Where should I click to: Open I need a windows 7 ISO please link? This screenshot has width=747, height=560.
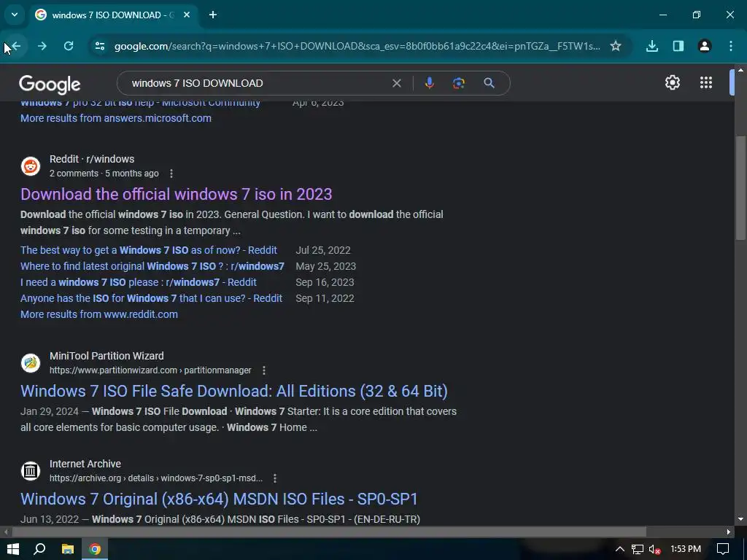(139, 282)
